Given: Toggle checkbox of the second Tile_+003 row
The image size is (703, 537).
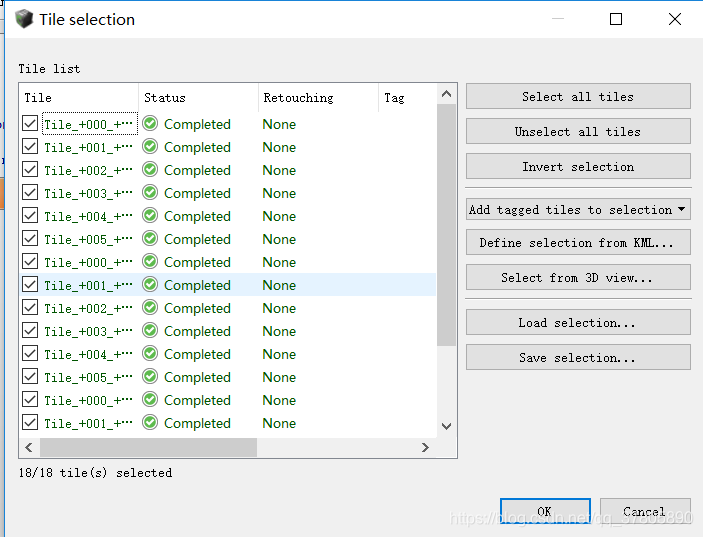Looking at the screenshot, I should (30, 330).
